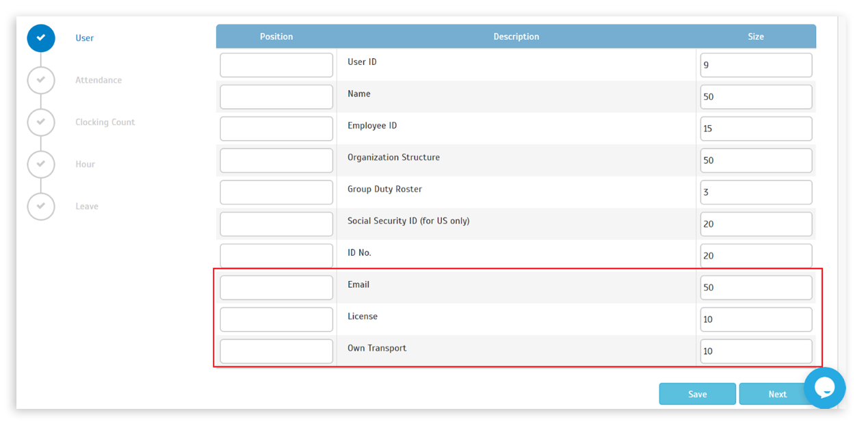
Task: Click the 'User ID' description text
Action: pyautogui.click(x=362, y=62)
